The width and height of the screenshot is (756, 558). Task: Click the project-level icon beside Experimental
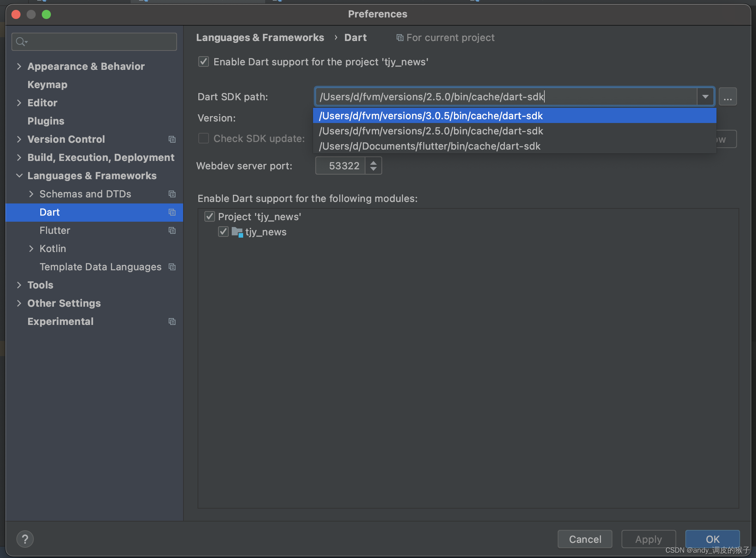coord(172,322)
